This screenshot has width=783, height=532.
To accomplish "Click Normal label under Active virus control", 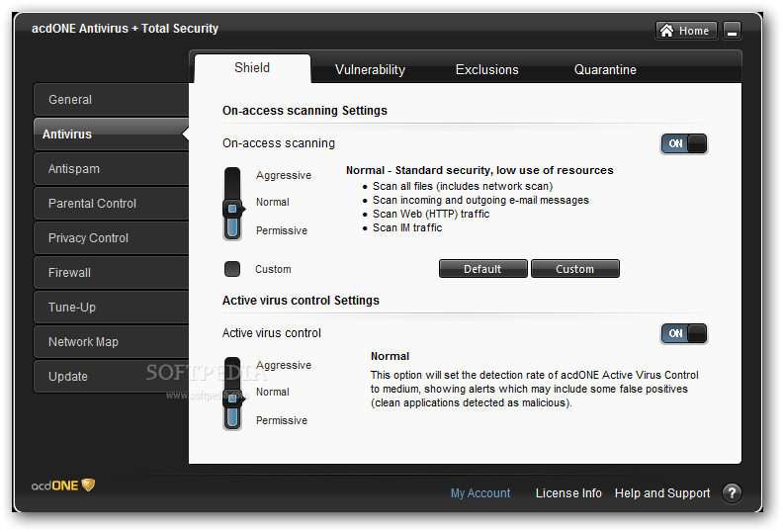I will 273,392.
